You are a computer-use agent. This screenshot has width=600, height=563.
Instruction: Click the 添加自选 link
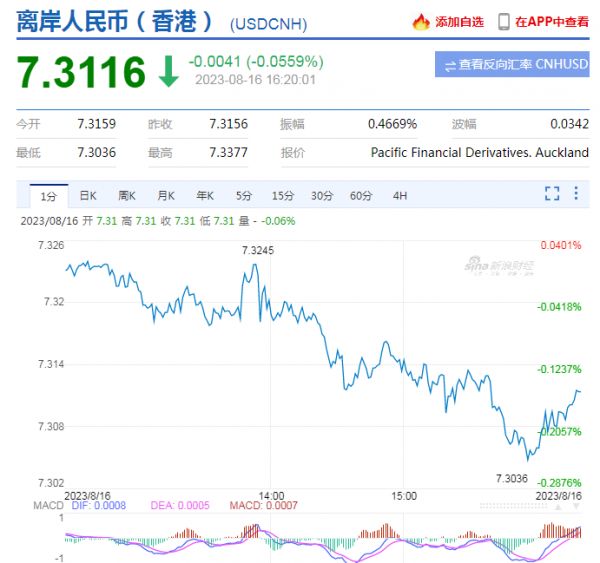point(459,21)
